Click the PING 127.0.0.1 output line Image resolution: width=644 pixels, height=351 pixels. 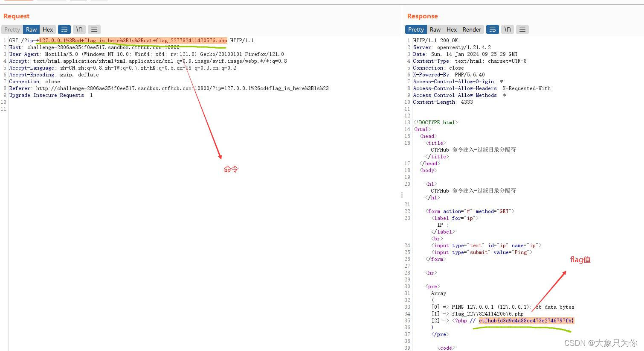(x=503, y=307)
